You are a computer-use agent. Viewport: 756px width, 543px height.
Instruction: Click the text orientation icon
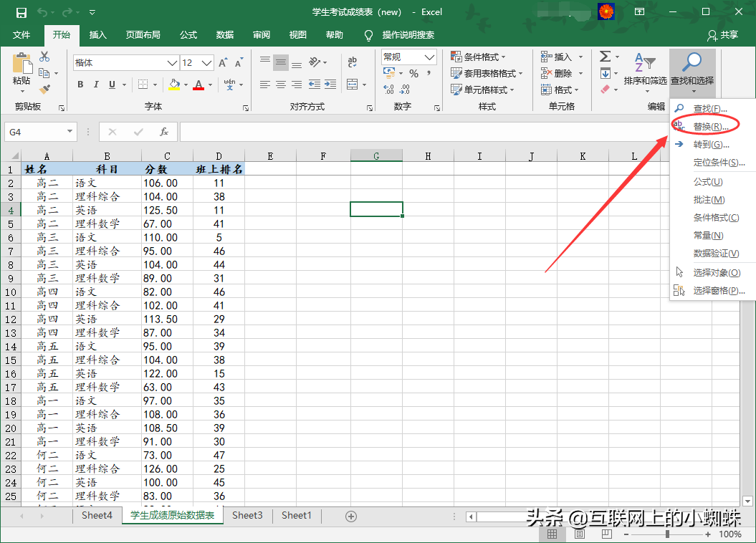coord(315,62)
